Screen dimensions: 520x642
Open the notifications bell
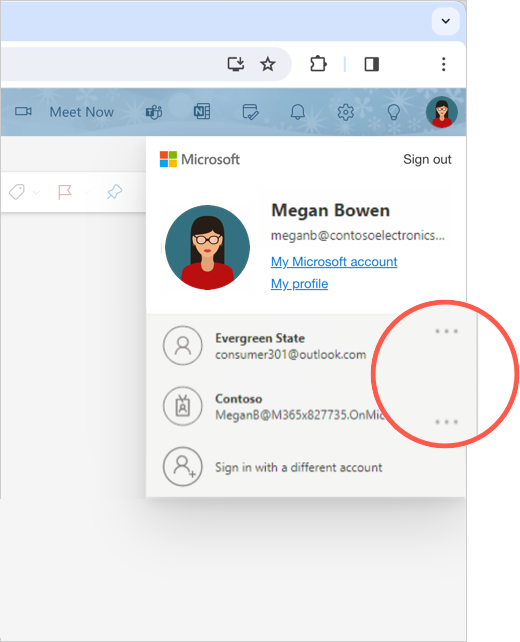point(298,112)
